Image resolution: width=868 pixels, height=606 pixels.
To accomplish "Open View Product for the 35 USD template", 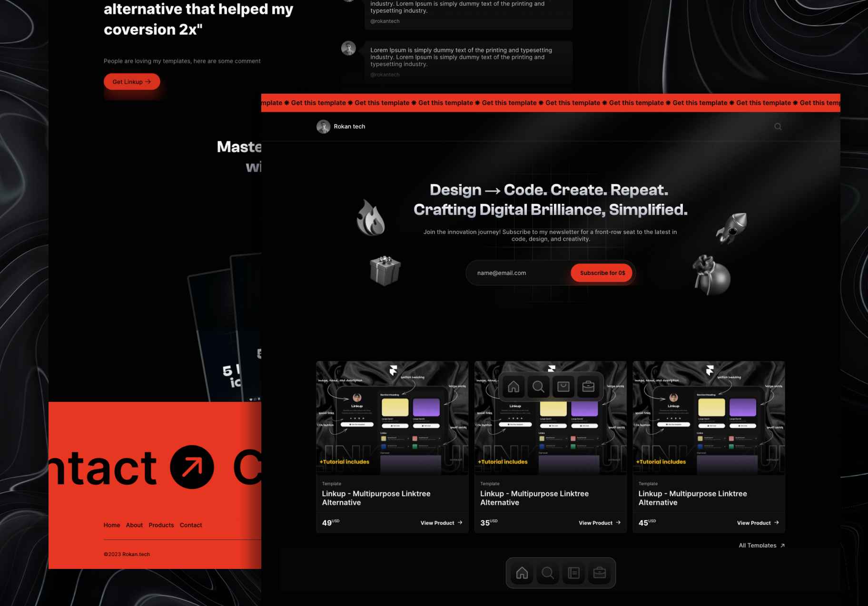I will point(599,523).
